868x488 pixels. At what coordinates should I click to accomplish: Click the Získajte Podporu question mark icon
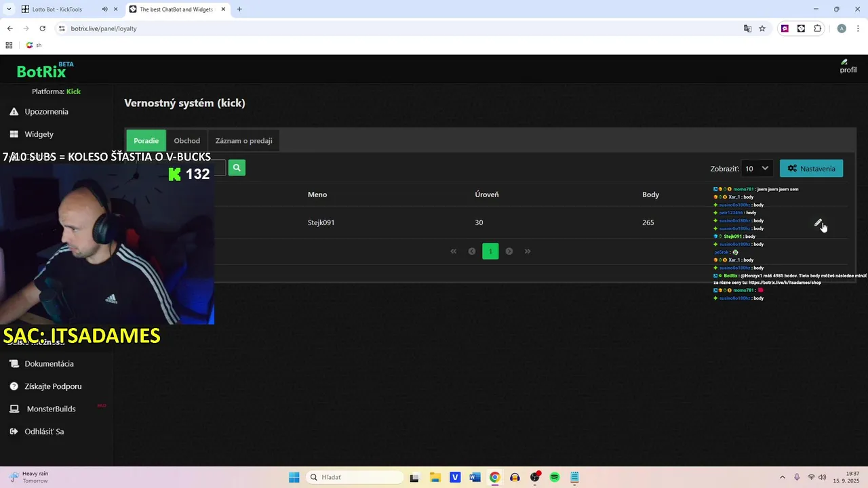(14, 386)
